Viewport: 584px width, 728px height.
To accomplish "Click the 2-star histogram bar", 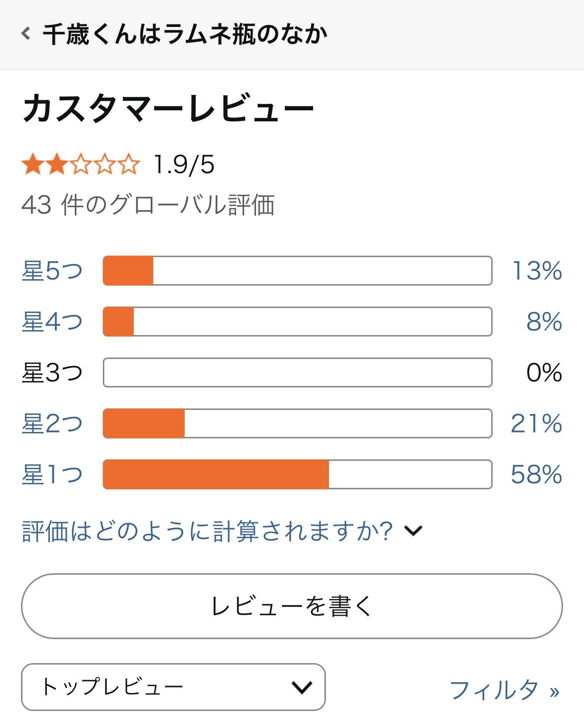I will click(x=297, y=423).
